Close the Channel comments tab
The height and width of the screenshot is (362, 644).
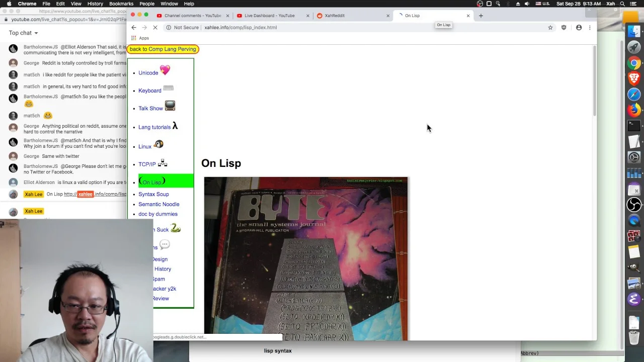(x=227, y=16)
